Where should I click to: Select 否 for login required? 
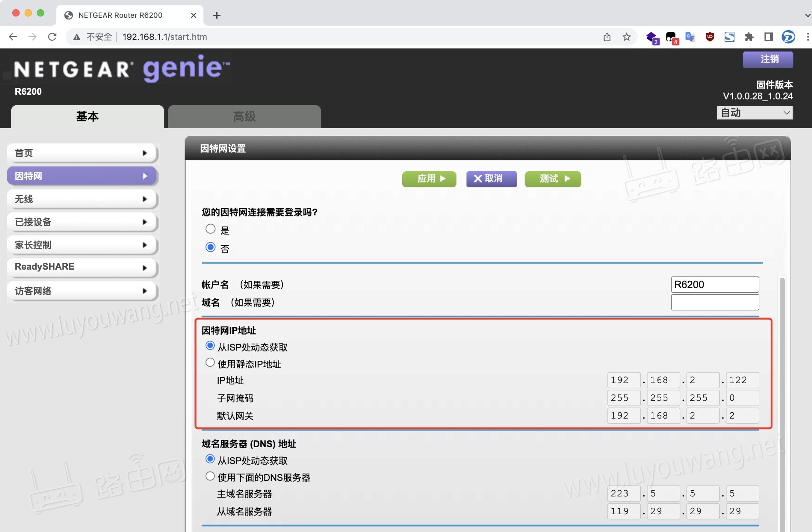tap(211, 247)
